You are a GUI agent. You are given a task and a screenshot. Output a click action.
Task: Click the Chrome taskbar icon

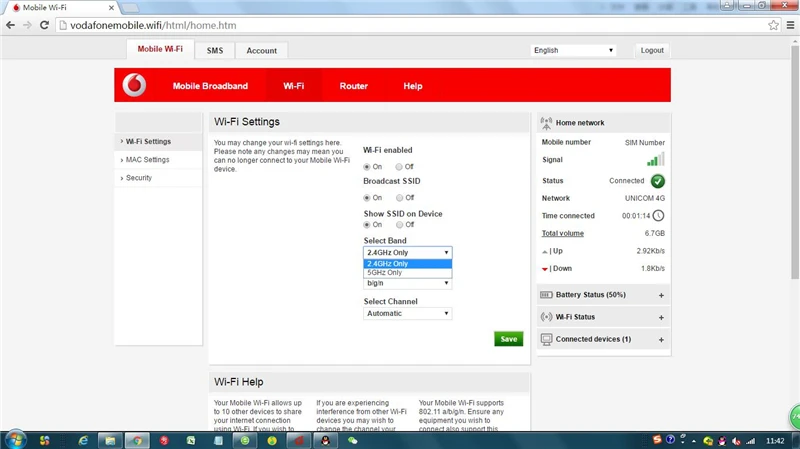click(137, 440)
